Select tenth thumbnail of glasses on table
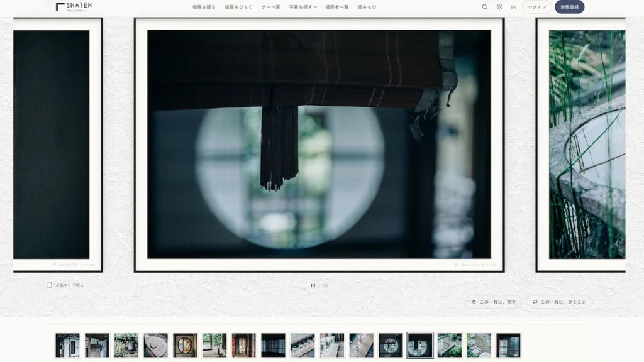This screenshot has height=362, width=644. 332,345
